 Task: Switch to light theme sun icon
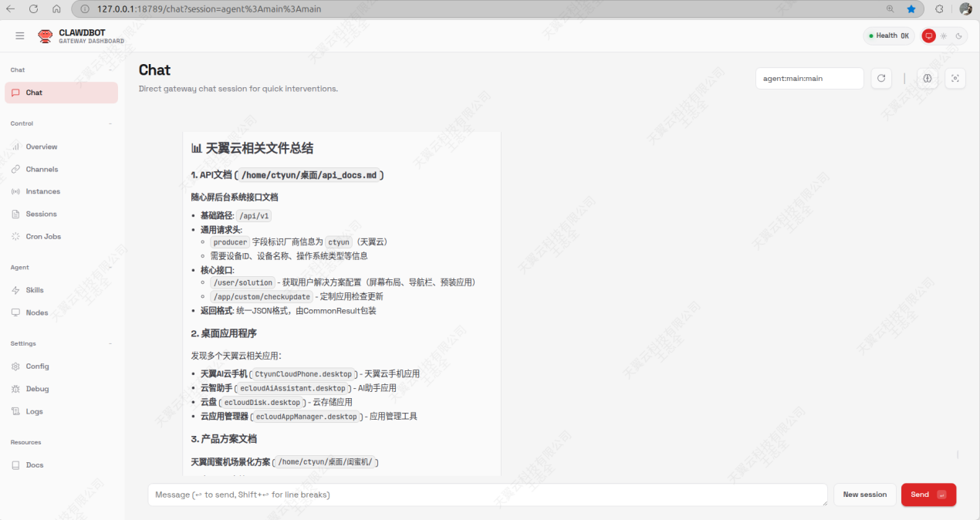944,35
